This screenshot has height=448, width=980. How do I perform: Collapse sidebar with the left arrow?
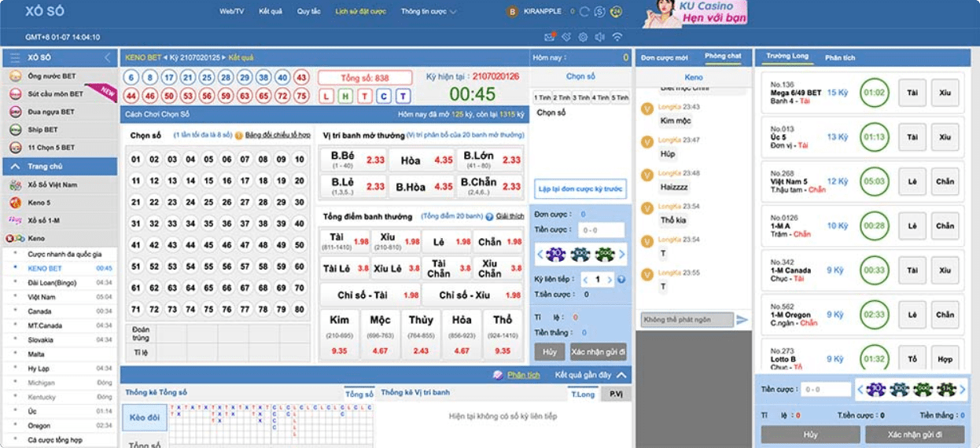pyautogui.click(x=108, y=57)
